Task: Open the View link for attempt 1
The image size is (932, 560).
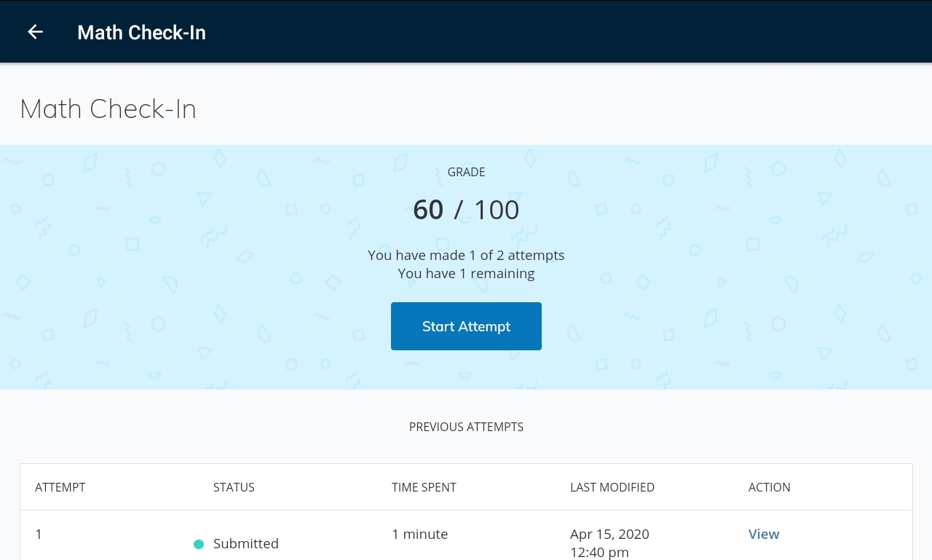Action: [764, 534]
